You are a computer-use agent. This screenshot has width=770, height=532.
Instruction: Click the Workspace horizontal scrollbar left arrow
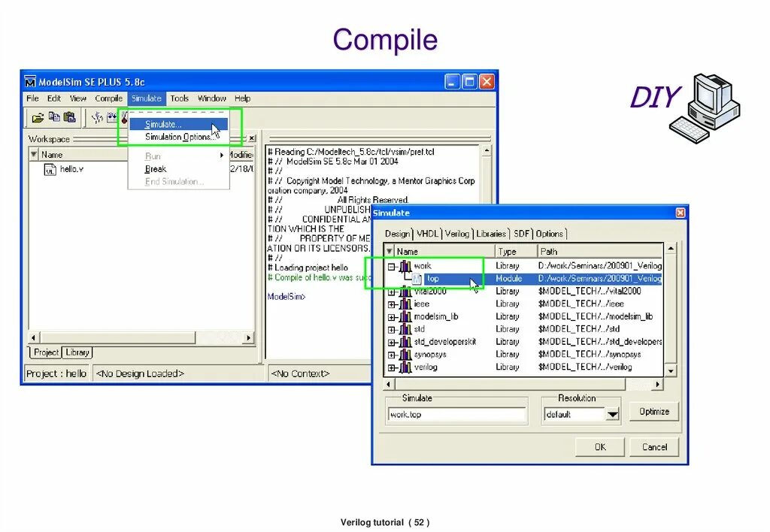pyautogui.click(x=33, y=337)
